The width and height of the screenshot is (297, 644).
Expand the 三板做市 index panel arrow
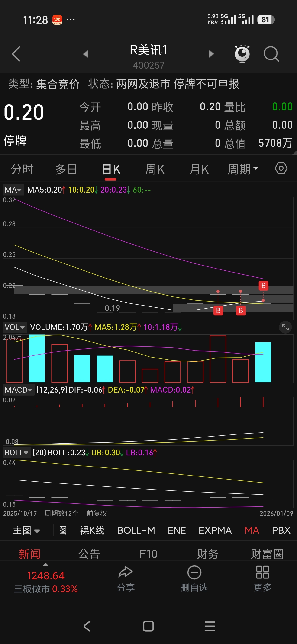pos(46,565)
